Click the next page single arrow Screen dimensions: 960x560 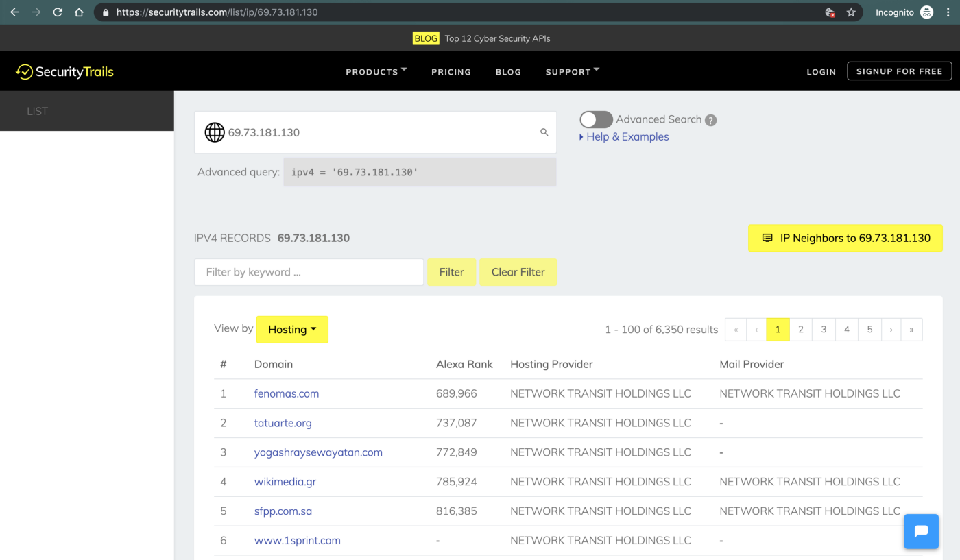coord(891,330)
